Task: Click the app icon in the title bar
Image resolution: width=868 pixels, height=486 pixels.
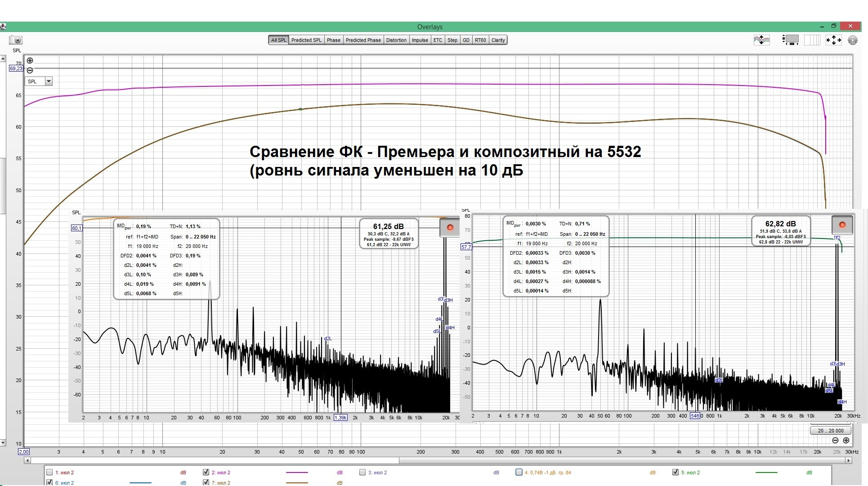Action: (3, 27)
